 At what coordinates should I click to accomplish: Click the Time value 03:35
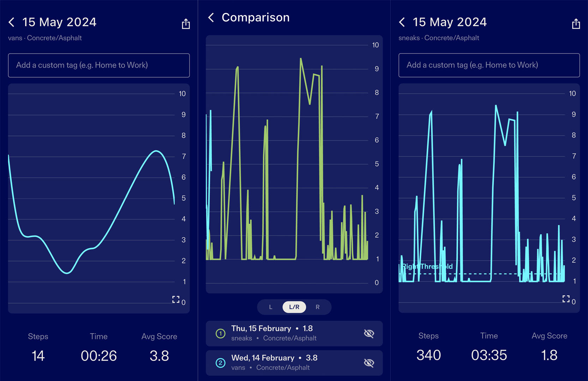point(489,355)
